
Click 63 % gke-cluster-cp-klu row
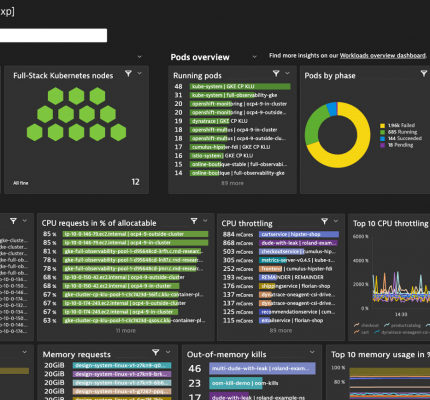coord(126,321)
